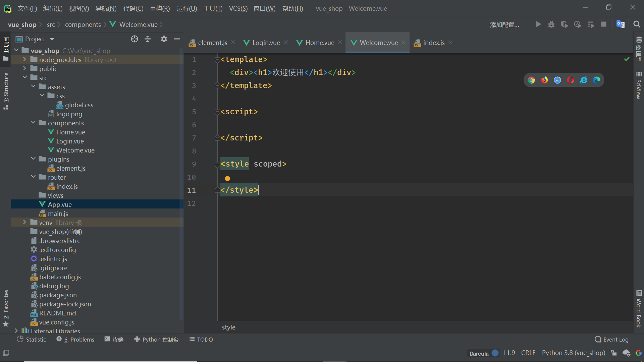This screenshot has height=362, width=644.
Task: Hide the Project panel with minus icon
Action: pos(177,39)
